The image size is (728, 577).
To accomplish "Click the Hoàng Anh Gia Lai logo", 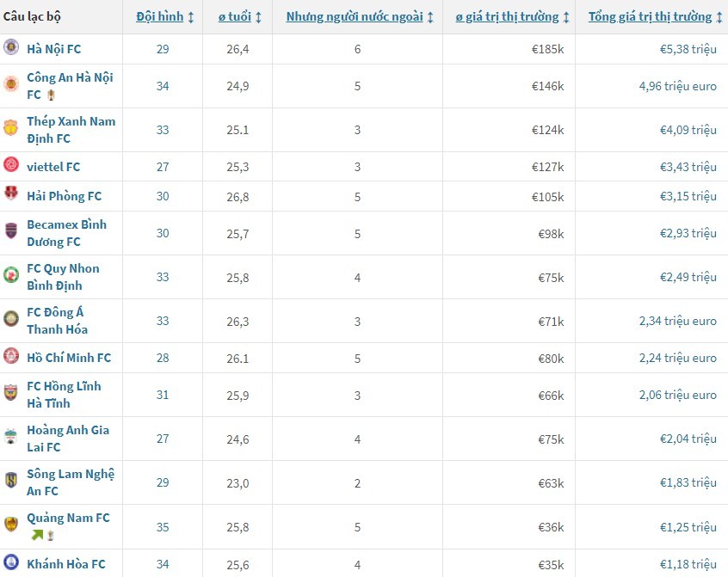I will 11,437.
